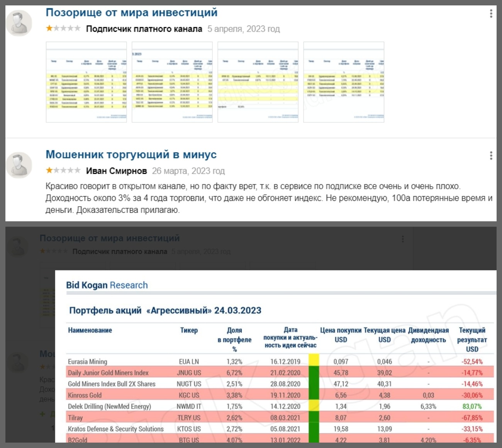502x448 pixels.
Task: Select 'Kratos Defense & Security Solutions' row name
Action: [116, 429]
